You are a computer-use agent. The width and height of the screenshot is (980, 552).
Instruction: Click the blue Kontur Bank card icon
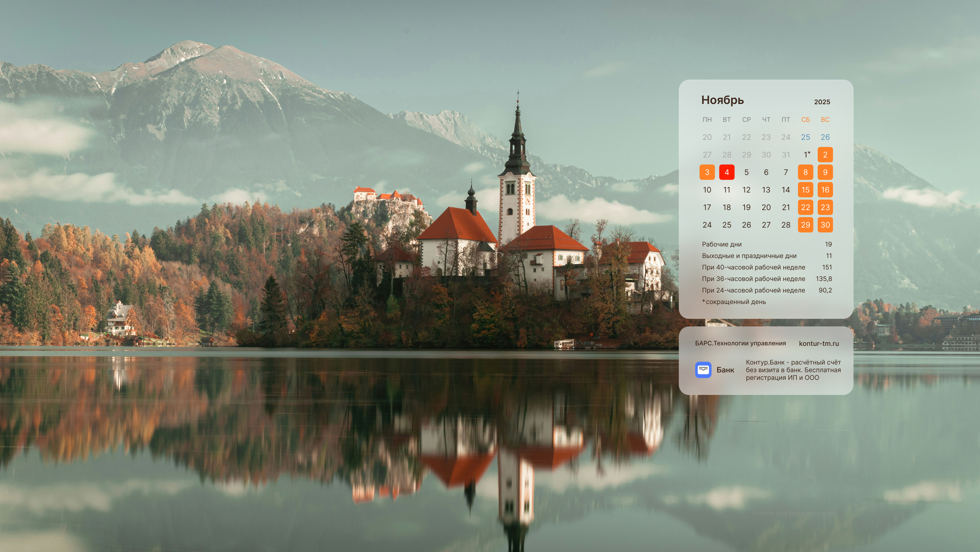703,370
